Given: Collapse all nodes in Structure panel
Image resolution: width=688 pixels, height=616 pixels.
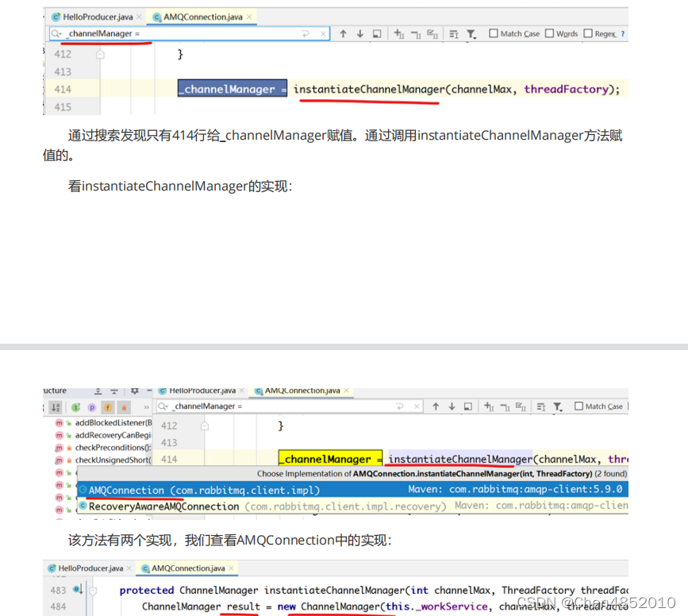Looking at the screenshot, I should (x=114, y=391).
